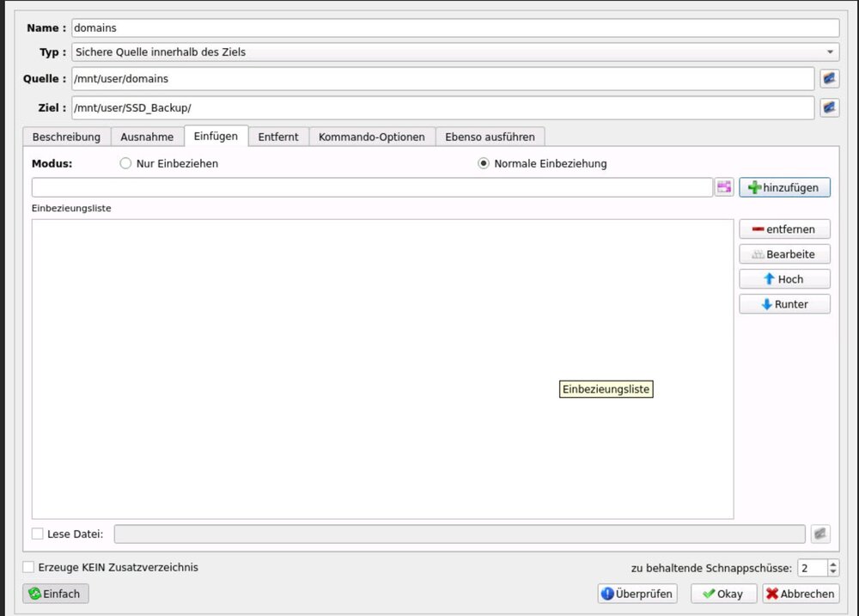Open the Ausnahme tab

coord(147,137)
